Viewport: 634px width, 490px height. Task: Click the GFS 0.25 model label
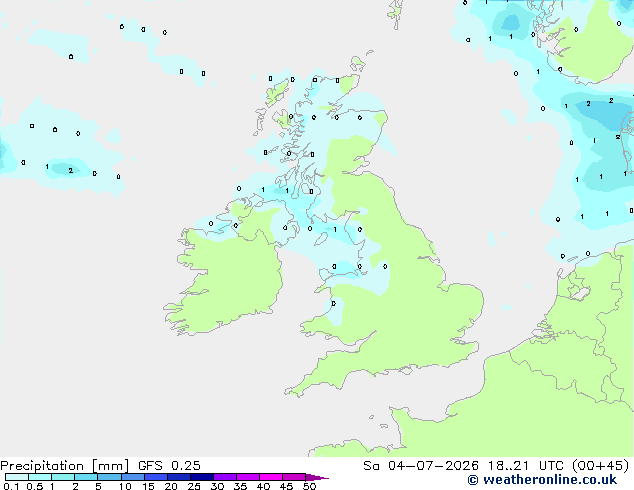(x=169, y=466)
